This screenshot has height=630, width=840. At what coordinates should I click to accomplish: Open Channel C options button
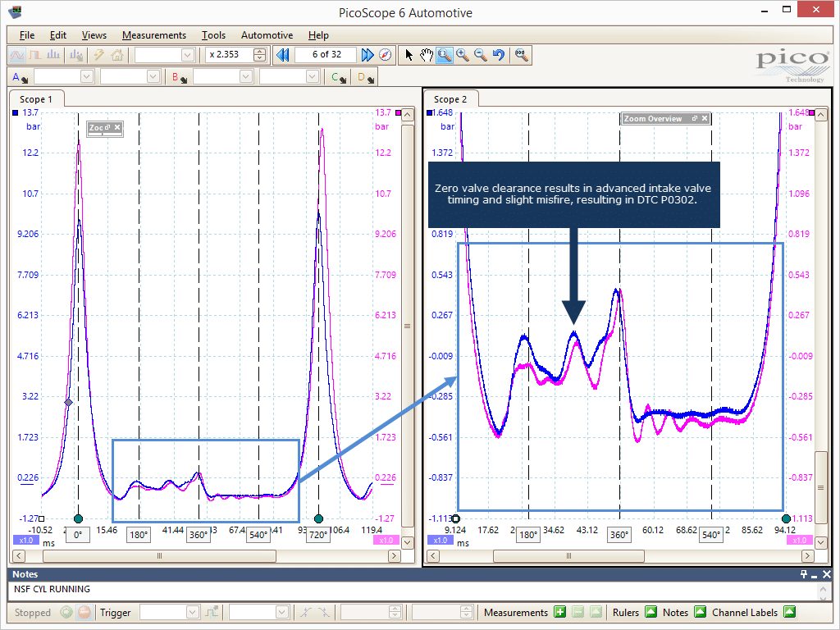click(339, 78)
